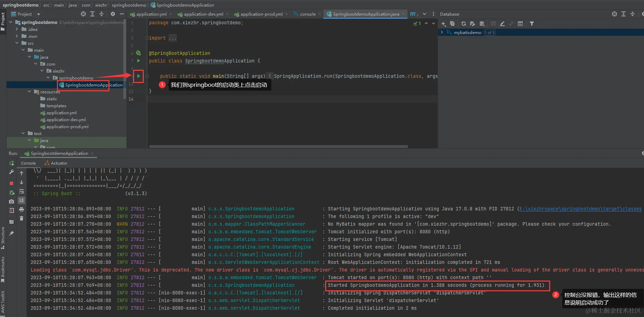Screen dimensions: 644x317
Task: Click the editor horizontal scrollbar
Action: click(278, 147)
